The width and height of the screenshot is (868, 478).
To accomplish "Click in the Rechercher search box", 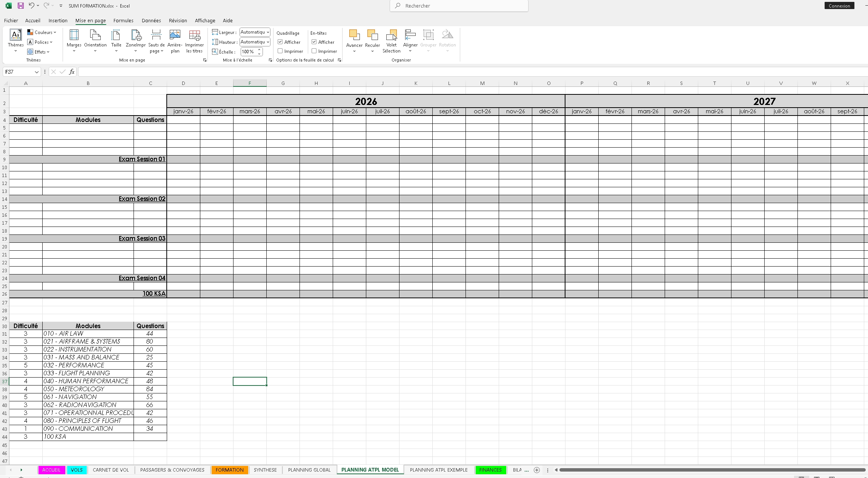I will click(459, 6).
